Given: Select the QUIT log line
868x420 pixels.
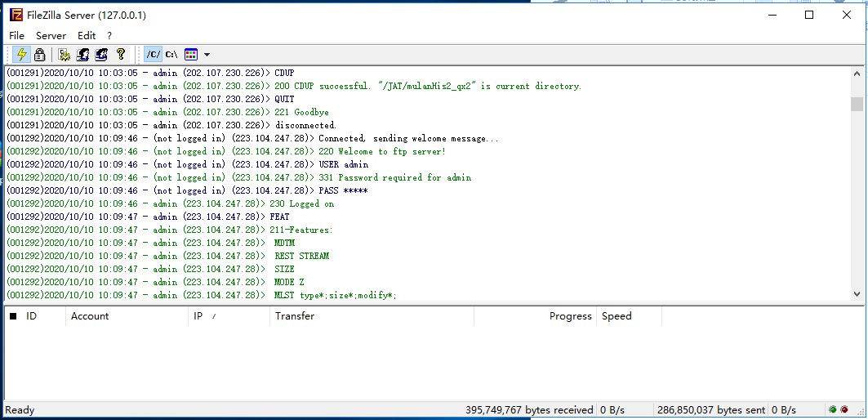Looking at the screenshot, I should pos(150,99).
